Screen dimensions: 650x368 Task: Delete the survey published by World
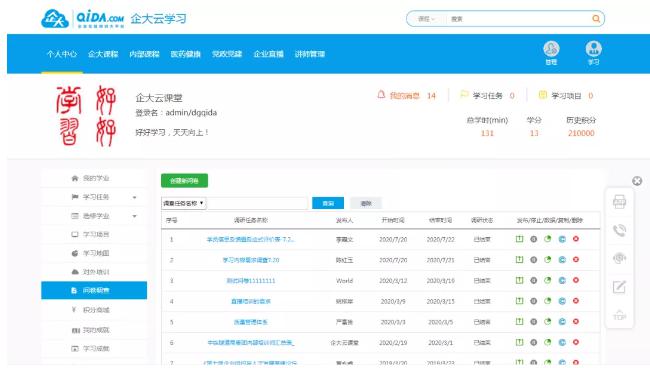coord(576,281)
